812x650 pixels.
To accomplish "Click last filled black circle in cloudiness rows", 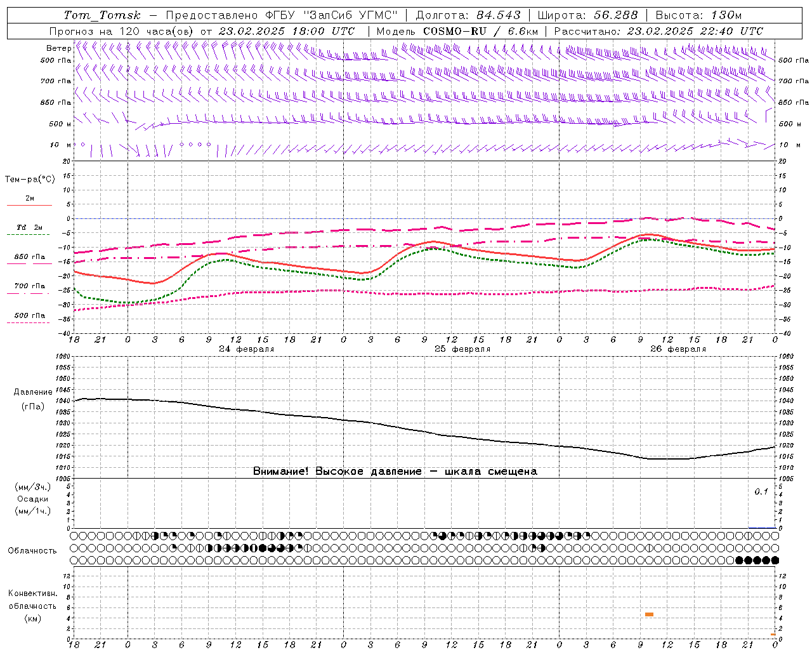I will [775, 560].
